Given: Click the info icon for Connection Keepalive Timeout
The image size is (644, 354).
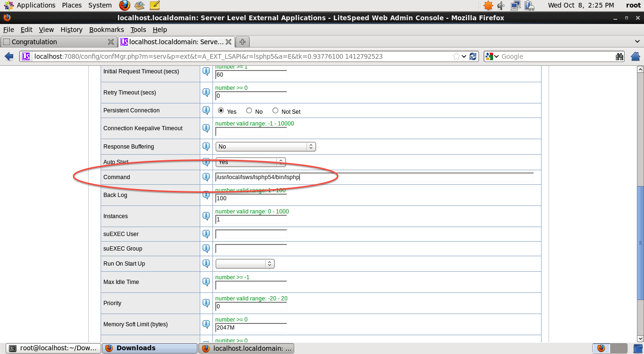Looking at the screenshot, I should (x=206, y=128).
